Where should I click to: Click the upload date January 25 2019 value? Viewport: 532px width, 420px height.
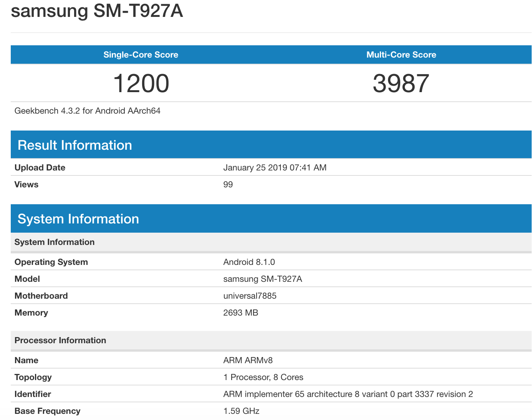tap(275, 168)
